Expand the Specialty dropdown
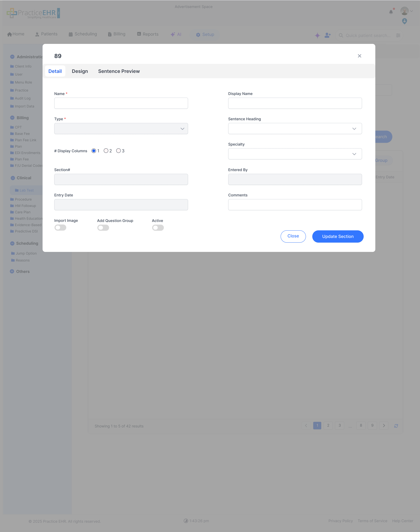The height and width of the screenshot is (532, 420). coord(295,154)
